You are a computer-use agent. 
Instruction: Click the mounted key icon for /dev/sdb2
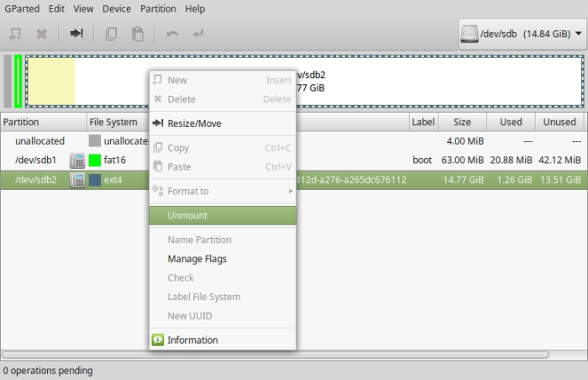(77, 180)
